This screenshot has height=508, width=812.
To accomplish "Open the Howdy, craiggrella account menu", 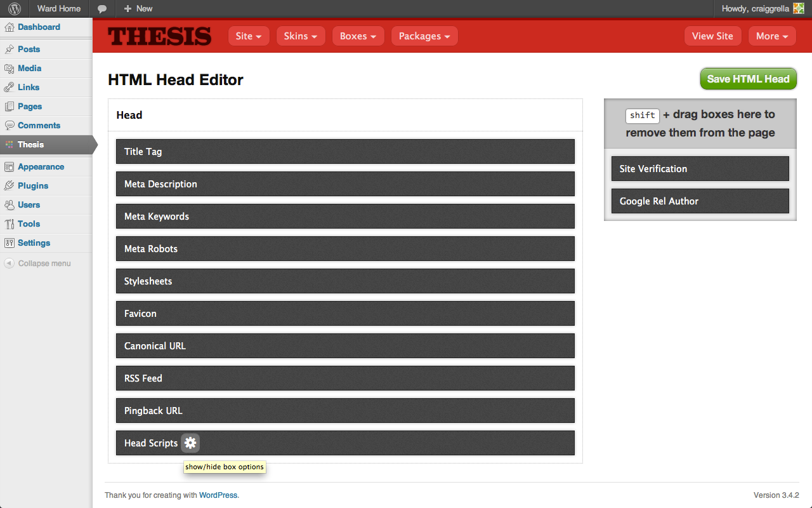I will coord(763,9).
